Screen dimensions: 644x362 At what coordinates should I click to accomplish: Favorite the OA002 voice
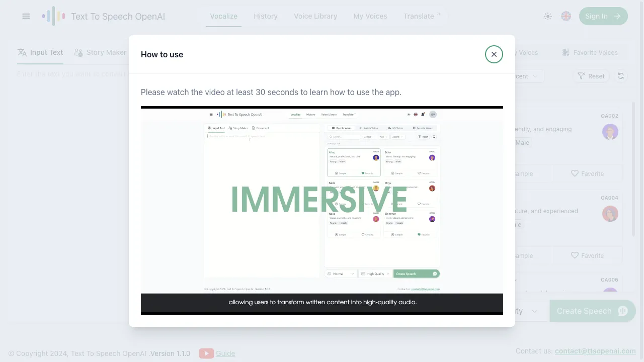[587, 173]
